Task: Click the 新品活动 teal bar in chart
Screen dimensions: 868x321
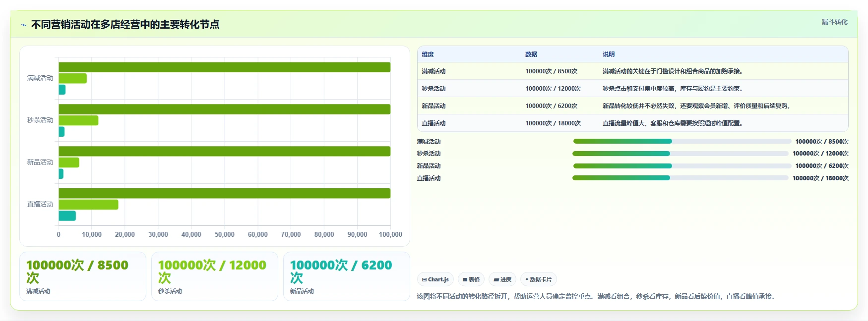Action: (x=61, y=174)
